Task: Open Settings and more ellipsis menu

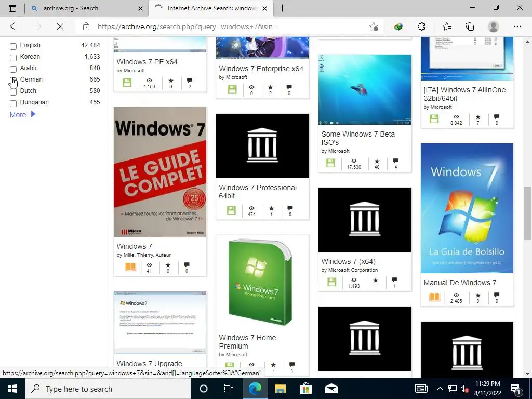Action: click(517, 26)
